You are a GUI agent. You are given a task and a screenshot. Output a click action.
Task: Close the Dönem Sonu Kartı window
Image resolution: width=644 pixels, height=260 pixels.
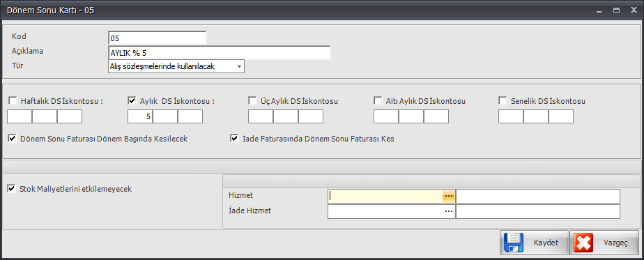tap(634, 10)
